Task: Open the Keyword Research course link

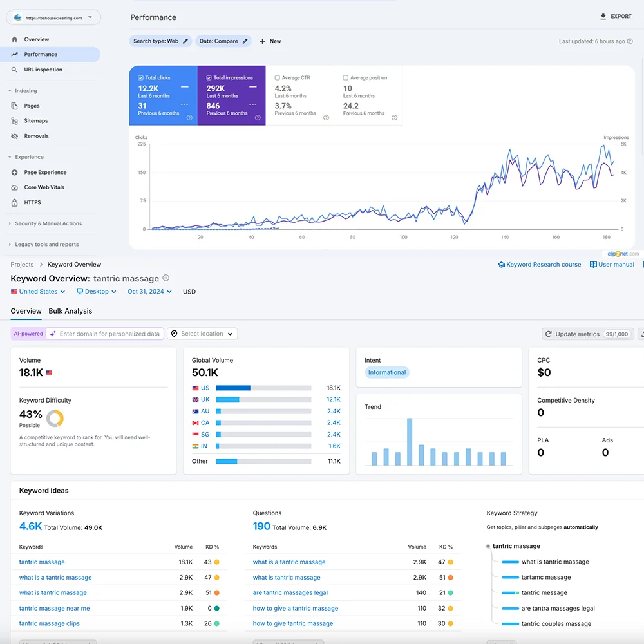Action: pyautogui.click(x=540, y=265)
